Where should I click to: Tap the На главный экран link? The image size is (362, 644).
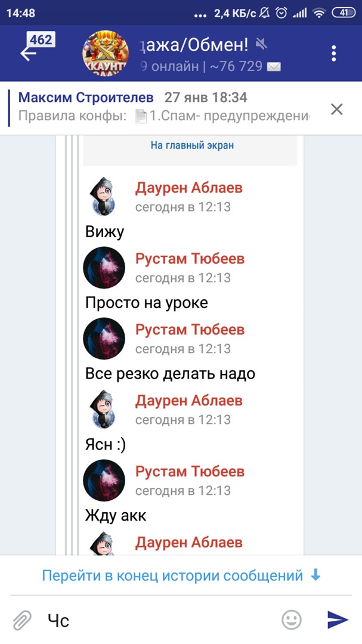pos(192,145)
